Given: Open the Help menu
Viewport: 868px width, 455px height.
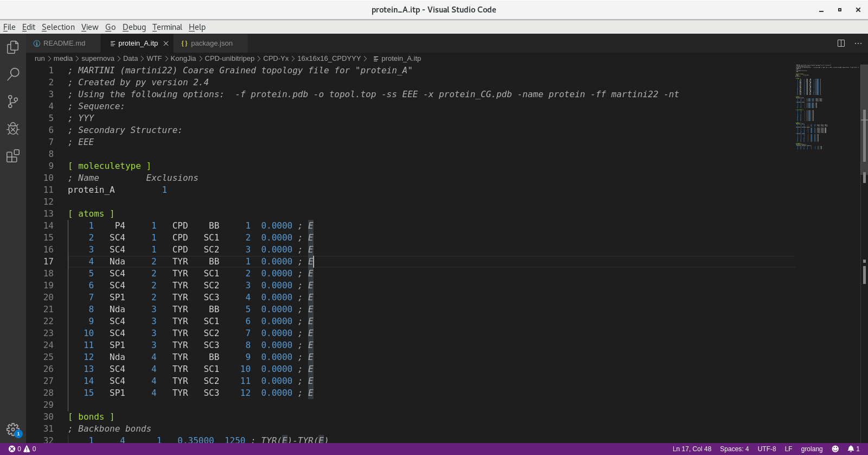Looking at the screenshot, I should pyautogui.click(x=197, y=27).
